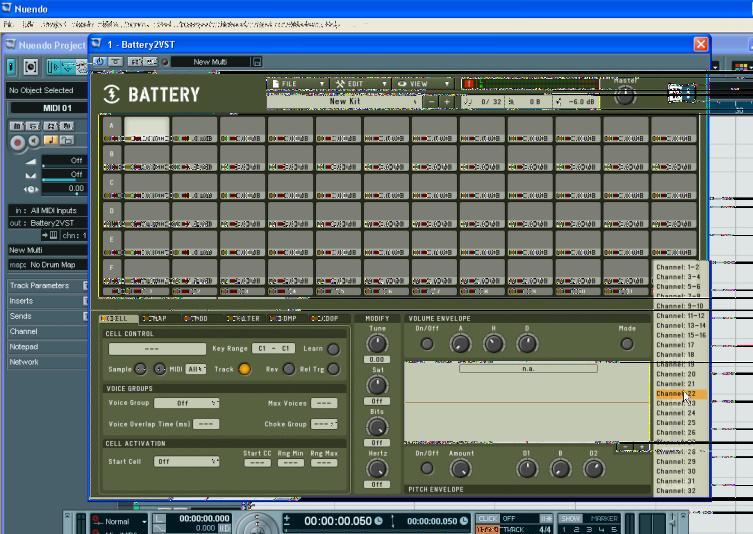Click the Bits knob in Modify section
753x534 pixels.
[377, 426]
